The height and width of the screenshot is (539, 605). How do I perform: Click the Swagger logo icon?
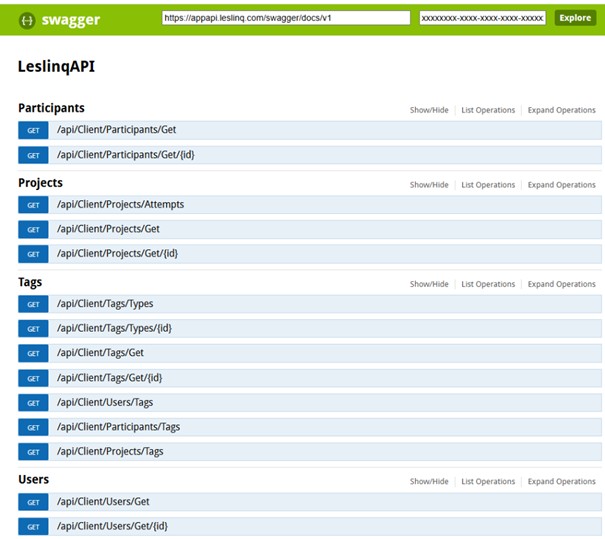click(29, 19)
